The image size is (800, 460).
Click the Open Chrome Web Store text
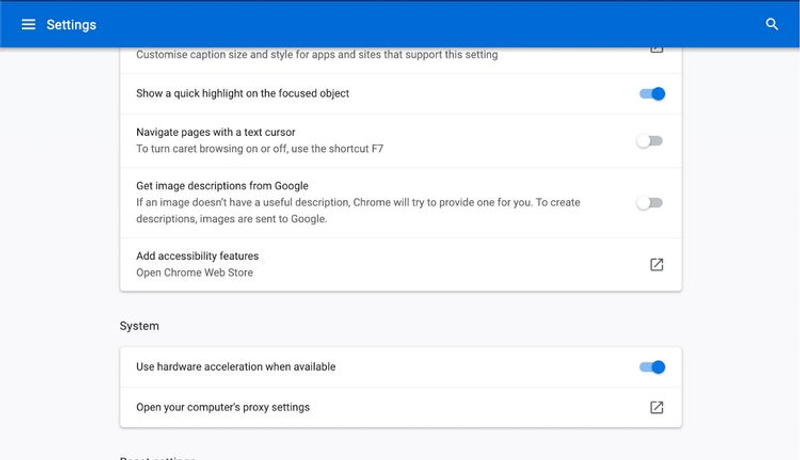point(194,272)
